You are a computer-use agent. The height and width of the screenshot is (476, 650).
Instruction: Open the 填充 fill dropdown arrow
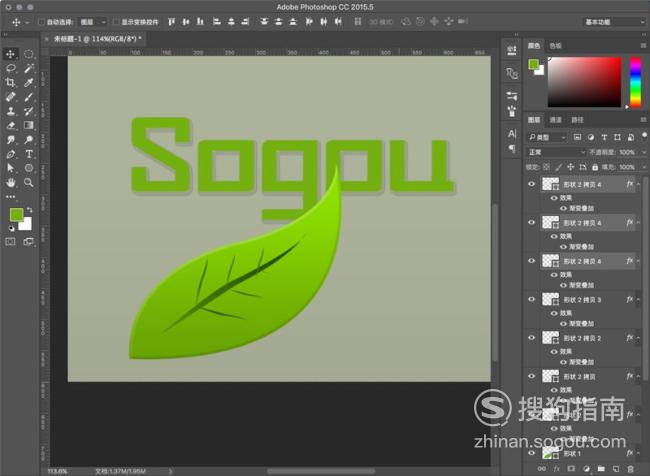point(644,167)
